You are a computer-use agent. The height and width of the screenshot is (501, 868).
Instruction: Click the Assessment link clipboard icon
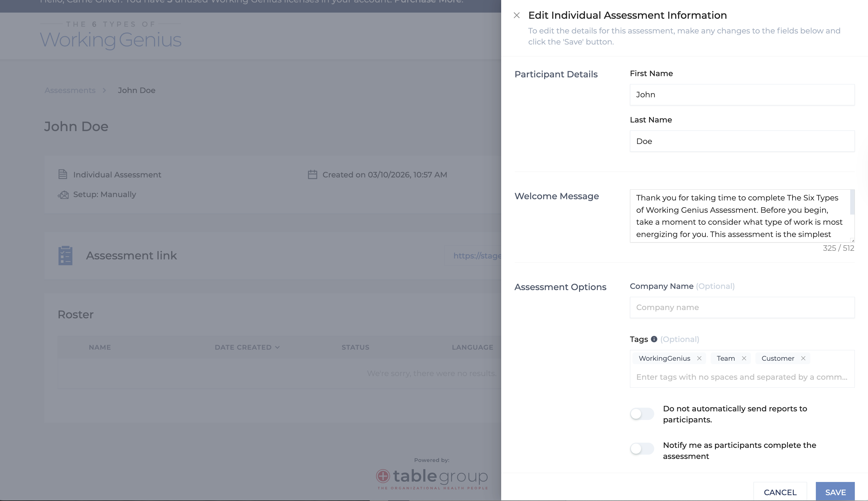65,255
